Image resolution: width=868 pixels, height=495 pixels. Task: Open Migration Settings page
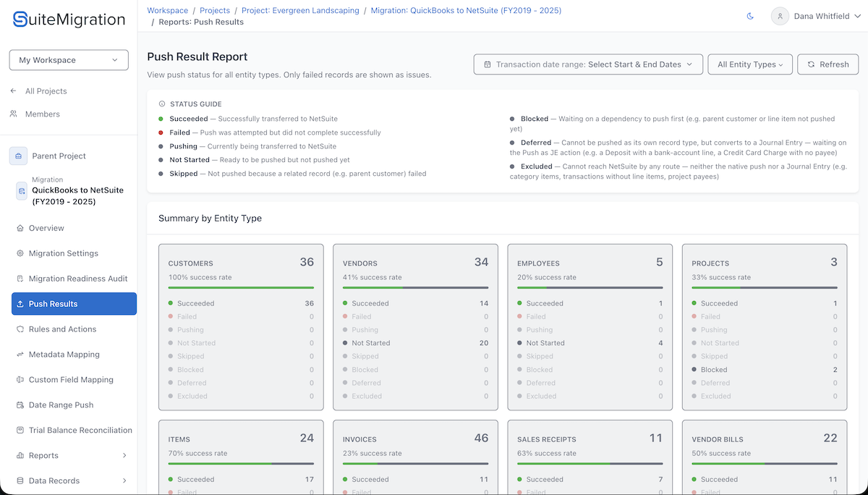click(x=74, y=253)
